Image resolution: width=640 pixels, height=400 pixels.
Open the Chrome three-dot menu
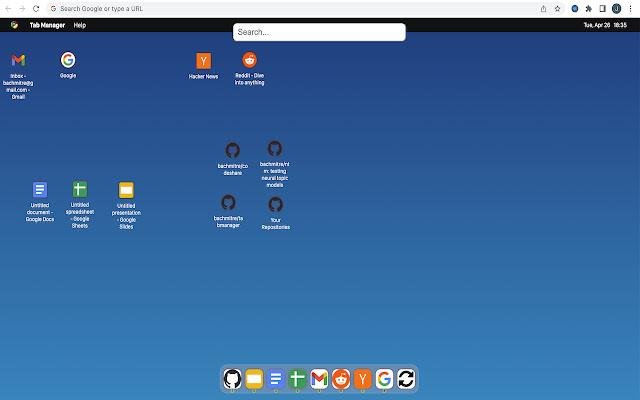click(x=630, y=9)
